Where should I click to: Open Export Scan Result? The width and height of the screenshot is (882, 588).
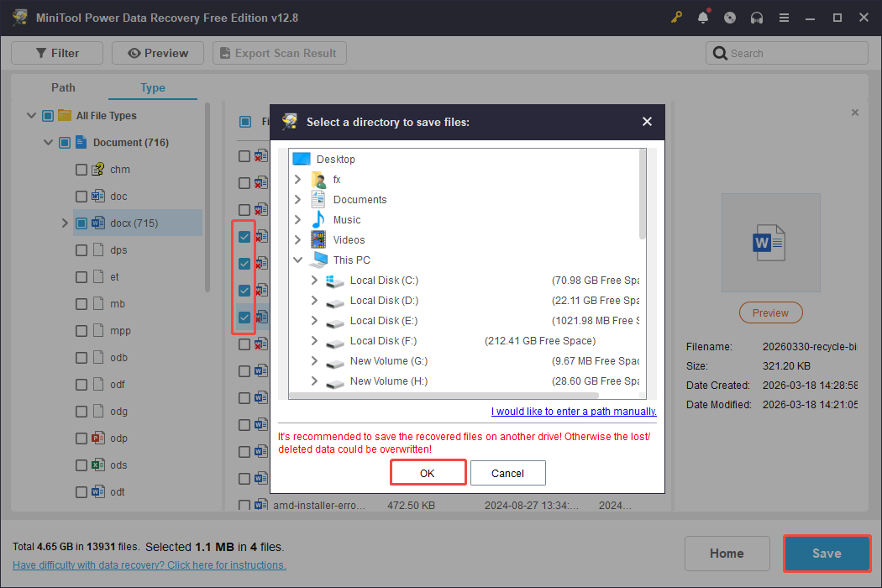(279, 52)
